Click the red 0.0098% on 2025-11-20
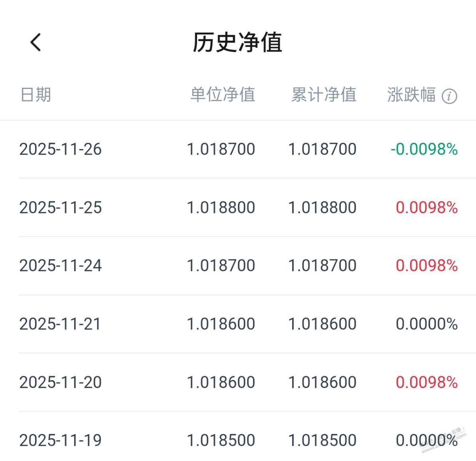The width and height of the screenshot is (476, 461). pyautogui.click(x=427, y=382)
